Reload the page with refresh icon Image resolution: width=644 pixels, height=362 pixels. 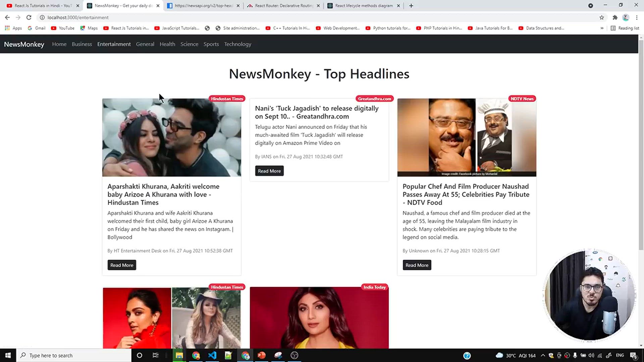pyautogui.click(x=29, y=17)
